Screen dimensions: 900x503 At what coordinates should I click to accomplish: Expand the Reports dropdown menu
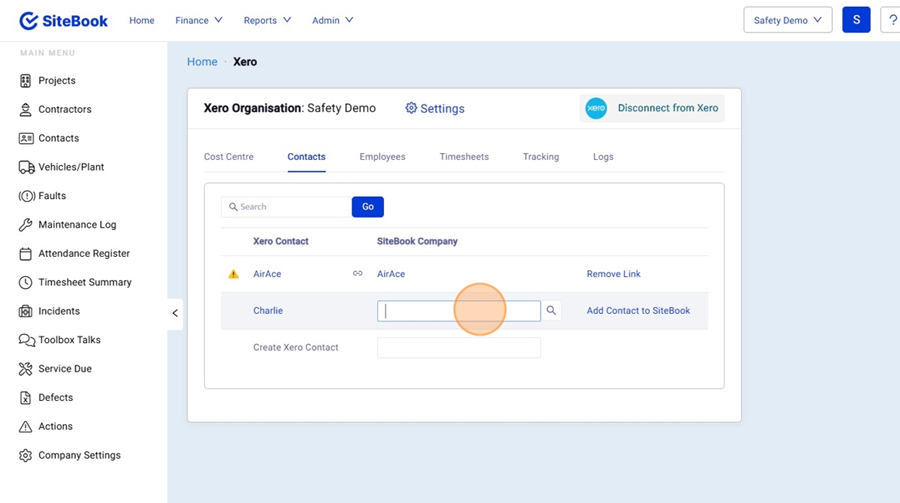267,20
